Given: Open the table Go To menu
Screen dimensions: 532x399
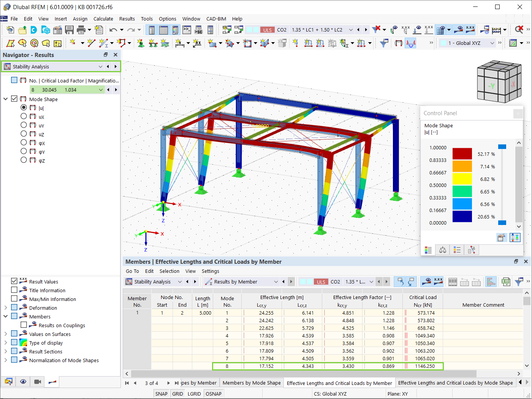Looking at the screenshot, I should click(x=132, y=271).
